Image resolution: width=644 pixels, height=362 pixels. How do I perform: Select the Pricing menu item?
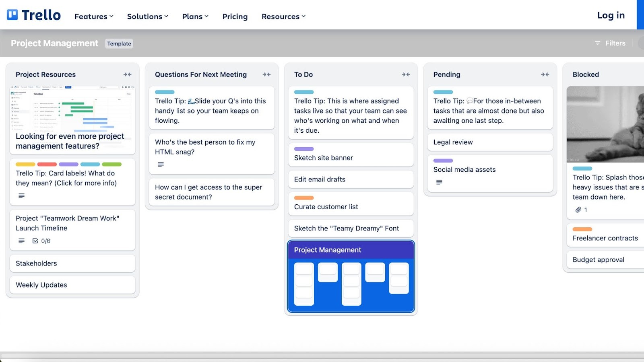click(x=235, y=16)
